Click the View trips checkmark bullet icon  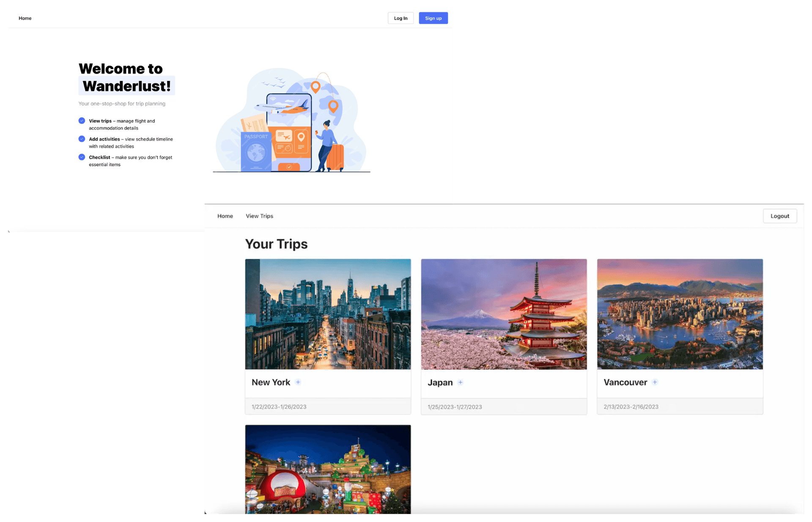coord(82,121)
